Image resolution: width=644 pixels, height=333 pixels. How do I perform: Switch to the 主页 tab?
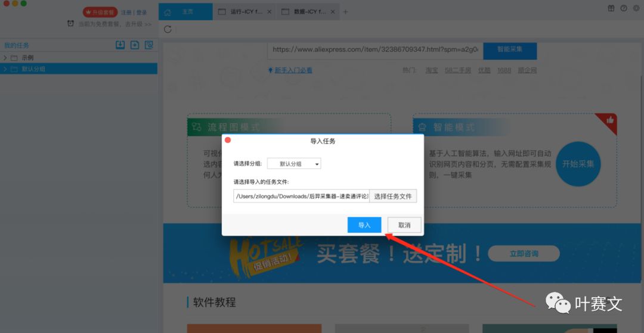pos(185,12)
